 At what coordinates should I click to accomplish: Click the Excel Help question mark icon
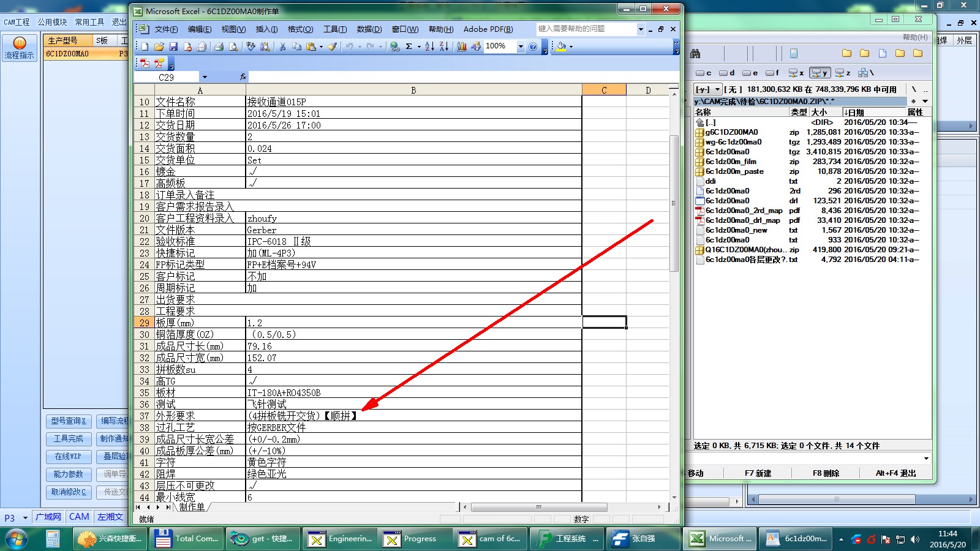(533, 47)
